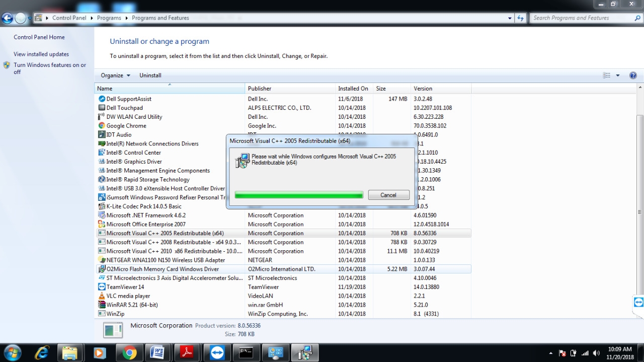
Task: Open View installed updates link
Action: (41, 54)
